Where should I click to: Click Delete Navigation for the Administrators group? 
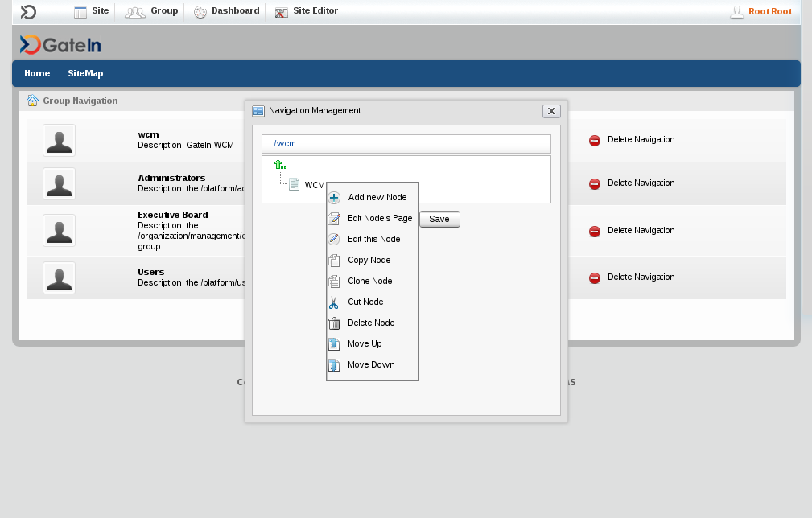coord(641,183)
